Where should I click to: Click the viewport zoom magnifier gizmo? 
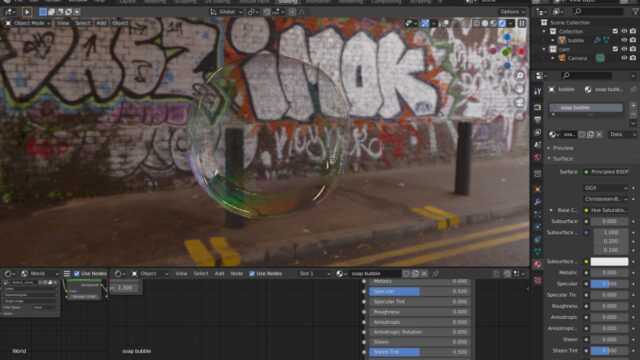(x=520, y=76)
